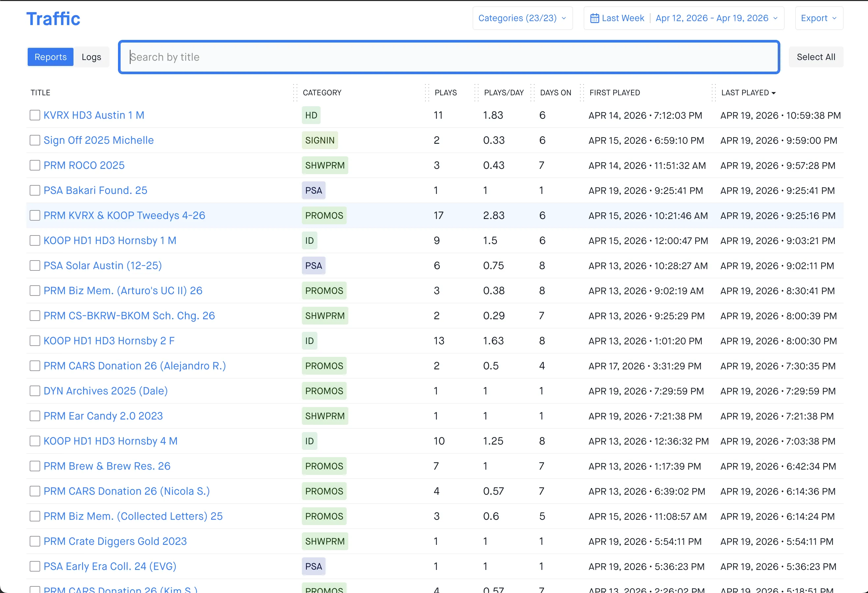Click plays value 17 in Tweedys row
The image size is (868, 593).
tap(439, 215)
